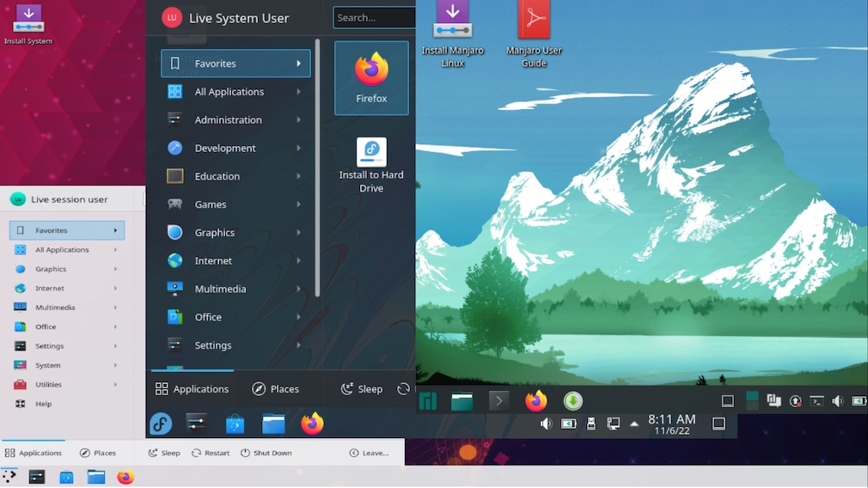Expand Multimedia arrow in dark menu
Image resolution: width=868 pixels, height=488 pixels.
tap(298, 289)
